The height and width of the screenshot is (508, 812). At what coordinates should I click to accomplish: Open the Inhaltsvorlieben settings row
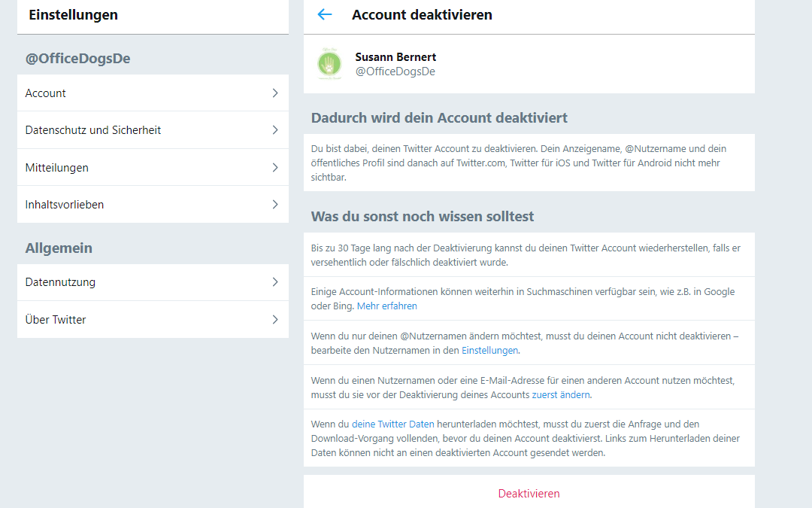pyautogui.click(x=153, y=205)
